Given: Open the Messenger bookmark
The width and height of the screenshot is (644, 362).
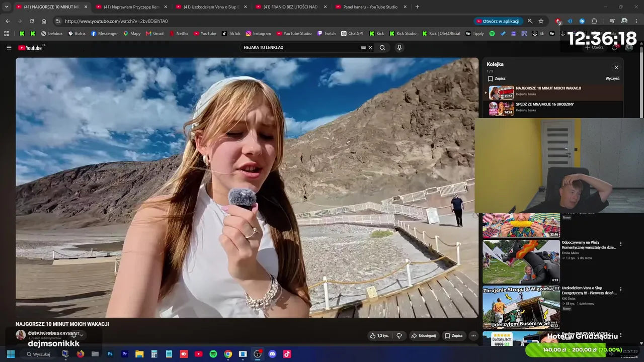Looking at the screenshot, I should coord(104,34).
